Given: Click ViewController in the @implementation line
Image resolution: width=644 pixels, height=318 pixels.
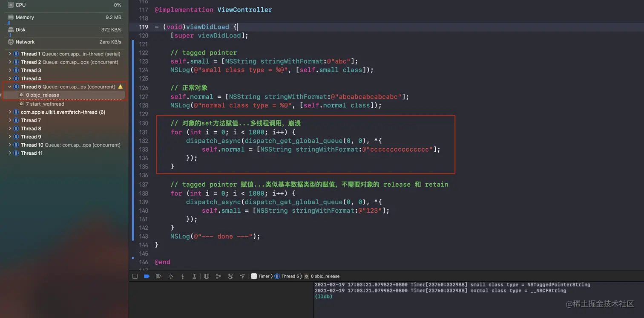Looking at the screenshot, I should click(x=244, y=10).
